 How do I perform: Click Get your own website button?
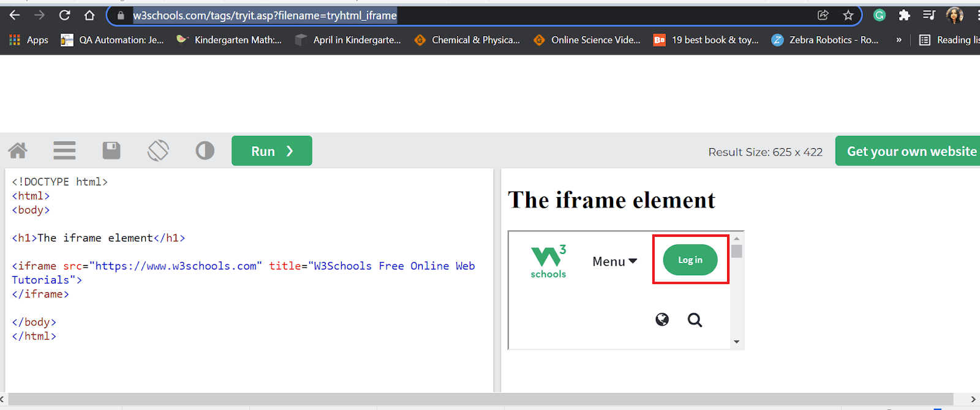tap(911, 151)
